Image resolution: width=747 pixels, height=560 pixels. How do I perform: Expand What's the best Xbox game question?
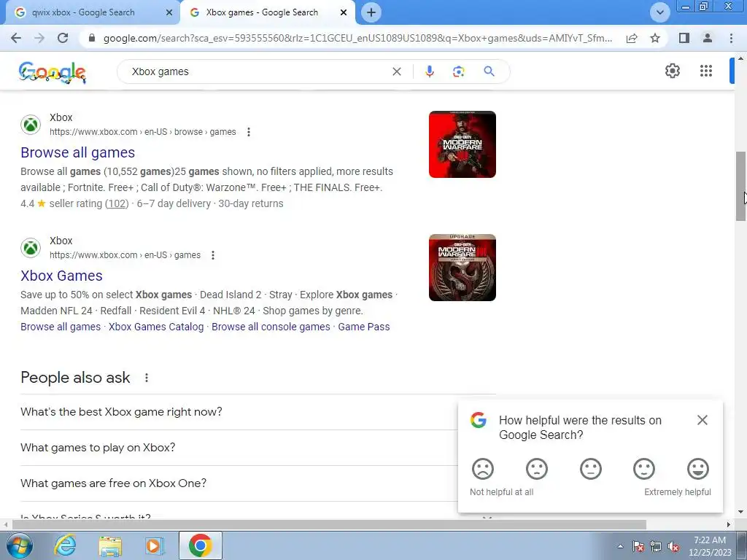(x=239, y=412)
